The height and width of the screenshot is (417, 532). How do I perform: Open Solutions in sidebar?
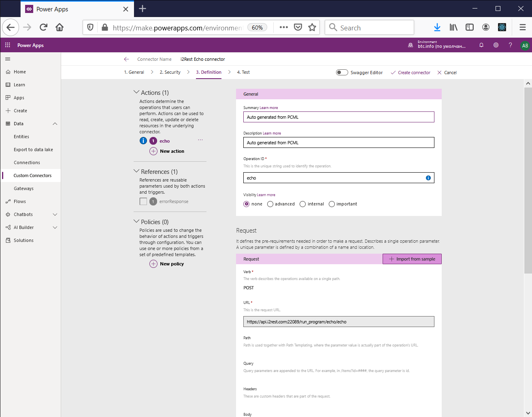tap(23, 240)
